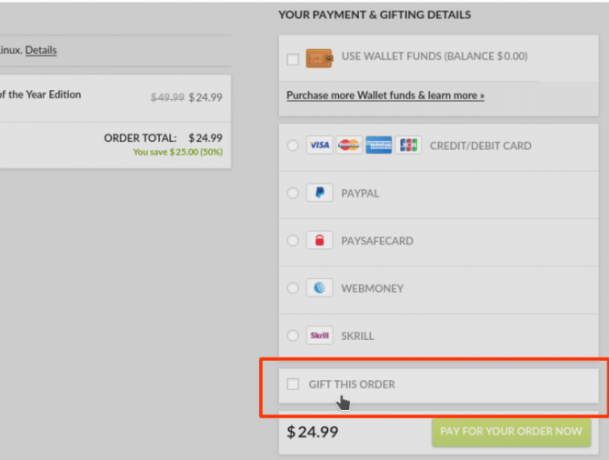Select the Credit/Debit Card radio button
The width and height of the screenshot is (609, 460).
tap(293, 145)
